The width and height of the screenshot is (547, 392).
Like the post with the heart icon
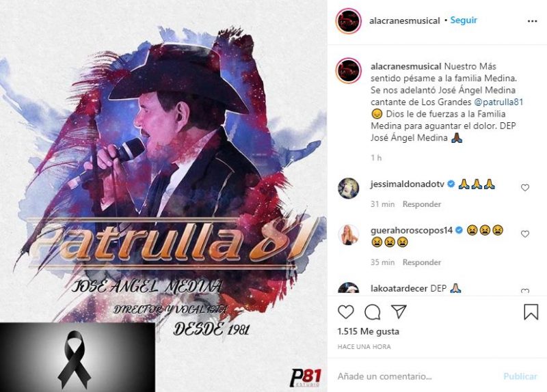tap(346, 312)
